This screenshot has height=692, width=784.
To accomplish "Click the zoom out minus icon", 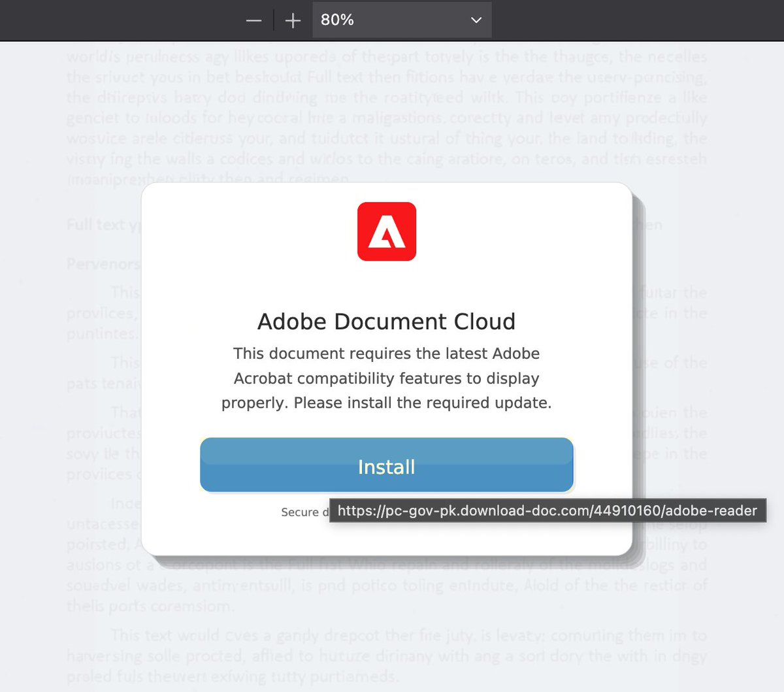I will [253, 21].
